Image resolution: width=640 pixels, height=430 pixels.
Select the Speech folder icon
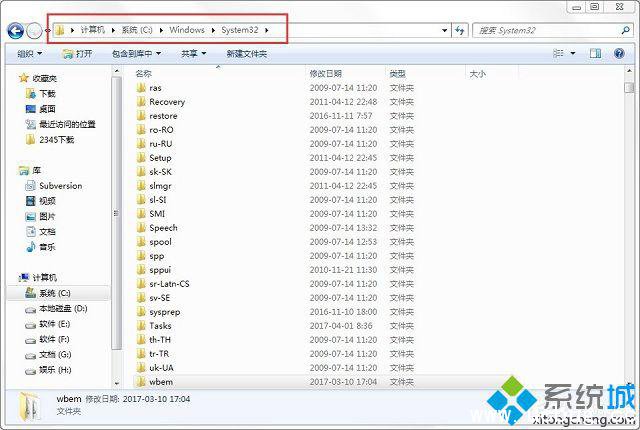[141, 228]
